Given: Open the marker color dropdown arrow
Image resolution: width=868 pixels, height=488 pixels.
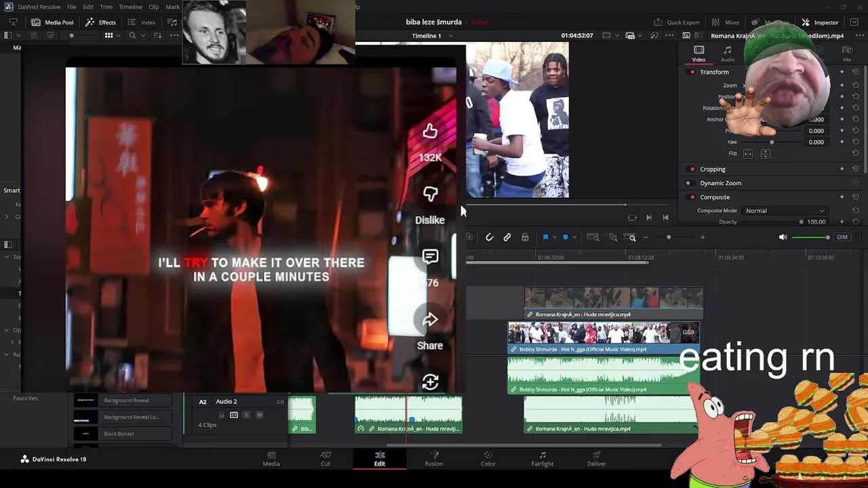Looking at the screenshot, I should pos(574,237).
